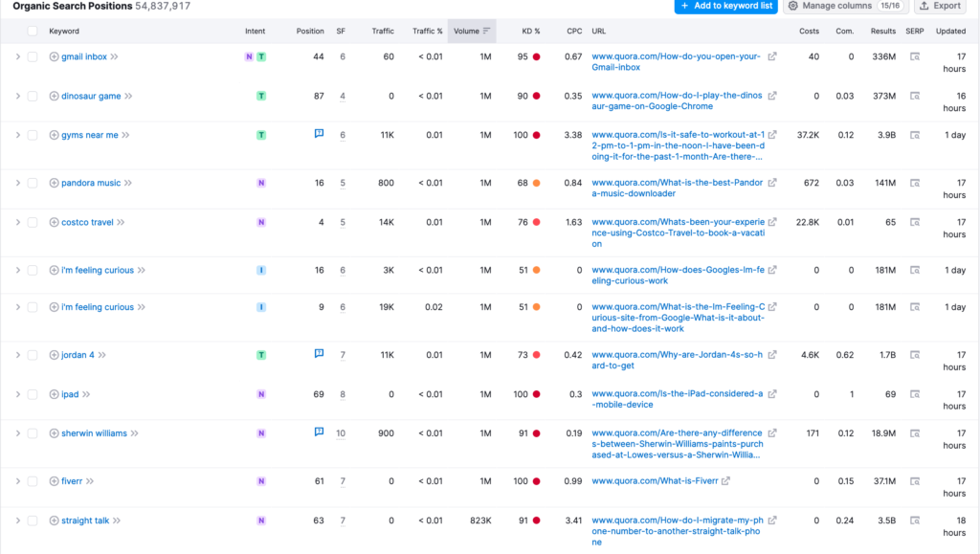View SERP snapshot for sherwin williams
The image size is (980, 554).
(915, 433)
